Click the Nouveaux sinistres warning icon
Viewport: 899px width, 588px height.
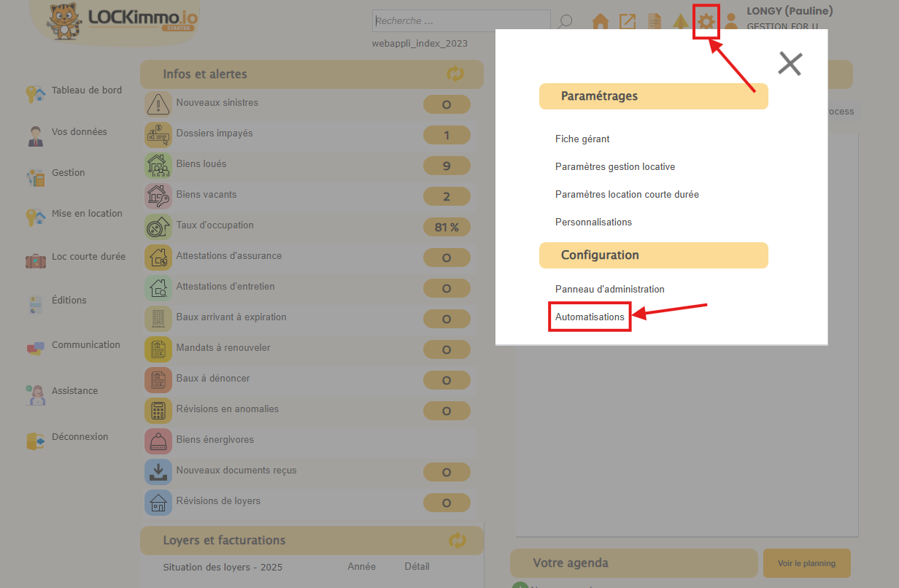(158, 104)
